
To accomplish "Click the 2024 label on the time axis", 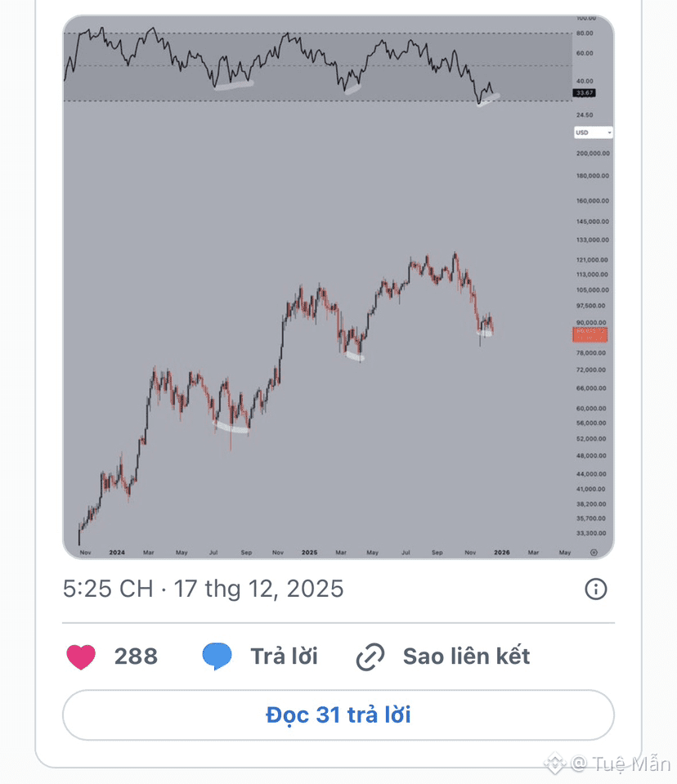I will tap(117, 553).
